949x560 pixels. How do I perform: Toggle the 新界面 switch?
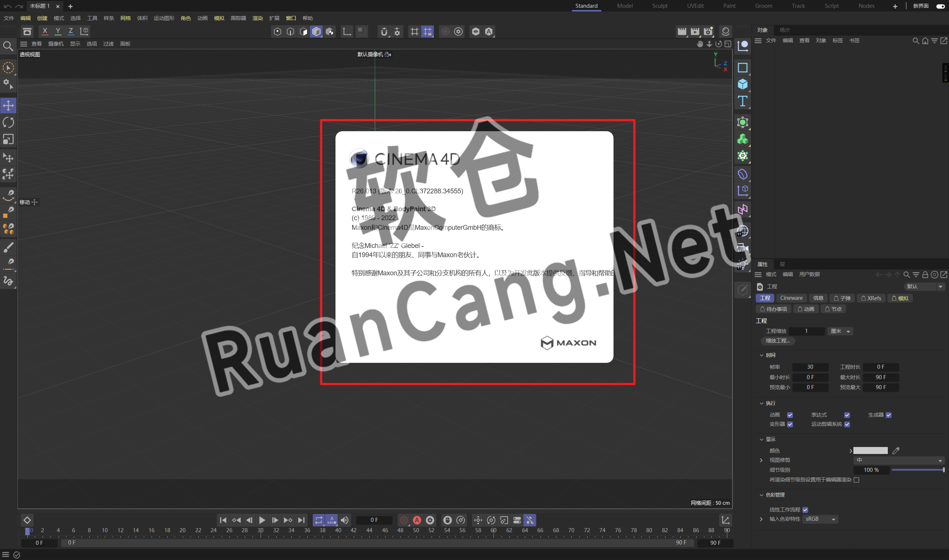click(940, 6)
